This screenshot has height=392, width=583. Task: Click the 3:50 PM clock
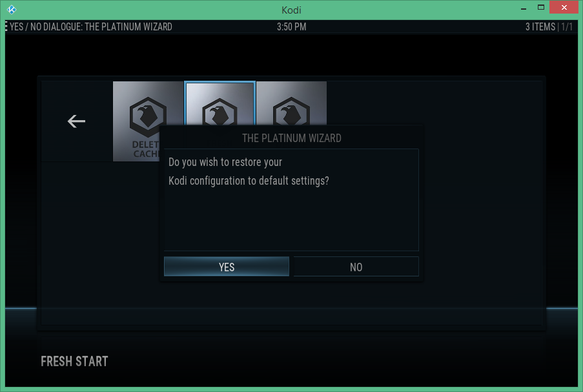pos(292,26)
